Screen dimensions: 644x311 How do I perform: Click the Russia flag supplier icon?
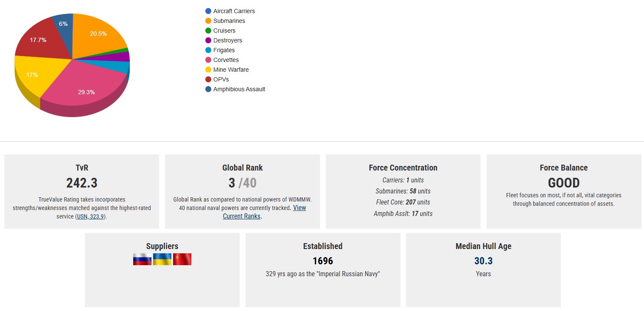[x=142, y=259]
